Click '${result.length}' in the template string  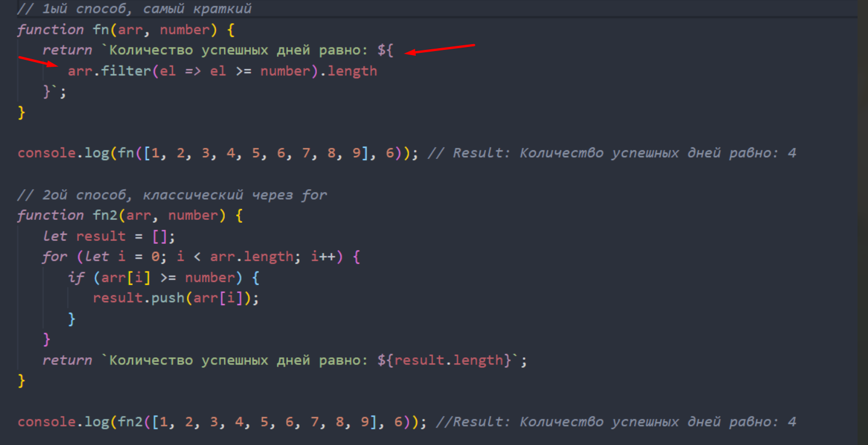point(445,360)
